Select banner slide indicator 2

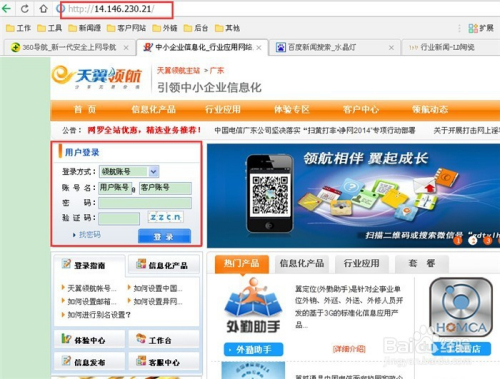click(473, 240)
